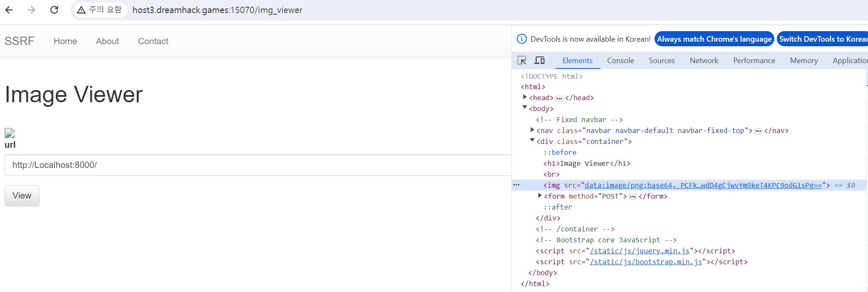Open the 주의 요함 security warning chip

tap(100, 10)
